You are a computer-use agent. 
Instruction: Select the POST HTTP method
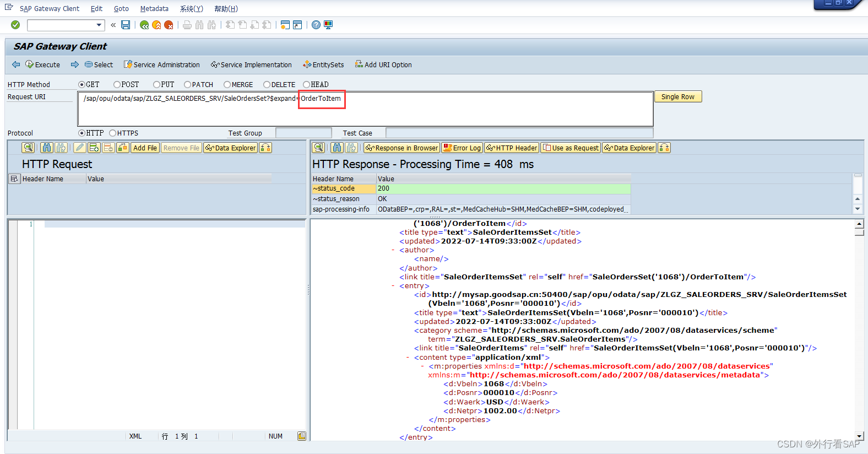coord(117,84)
